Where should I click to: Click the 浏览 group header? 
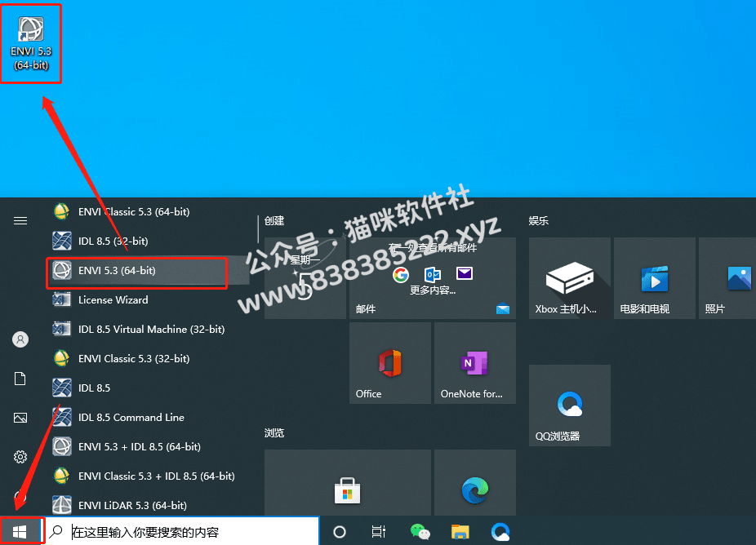(x=274, y=432)
